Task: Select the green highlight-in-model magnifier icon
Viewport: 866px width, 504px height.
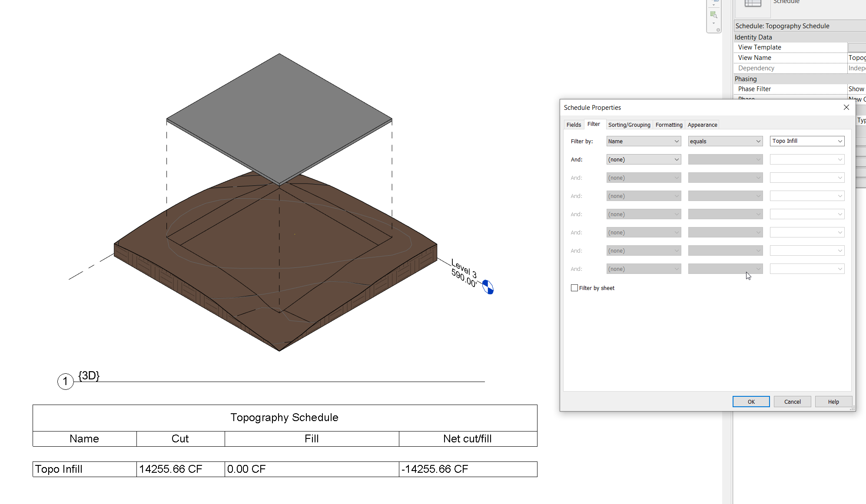Action: tap(713, 14)
